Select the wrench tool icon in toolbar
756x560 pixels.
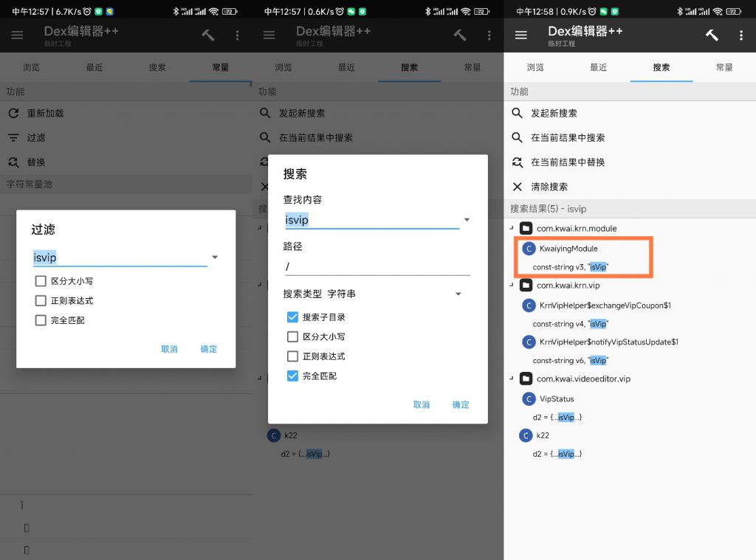tap(711, 35)
